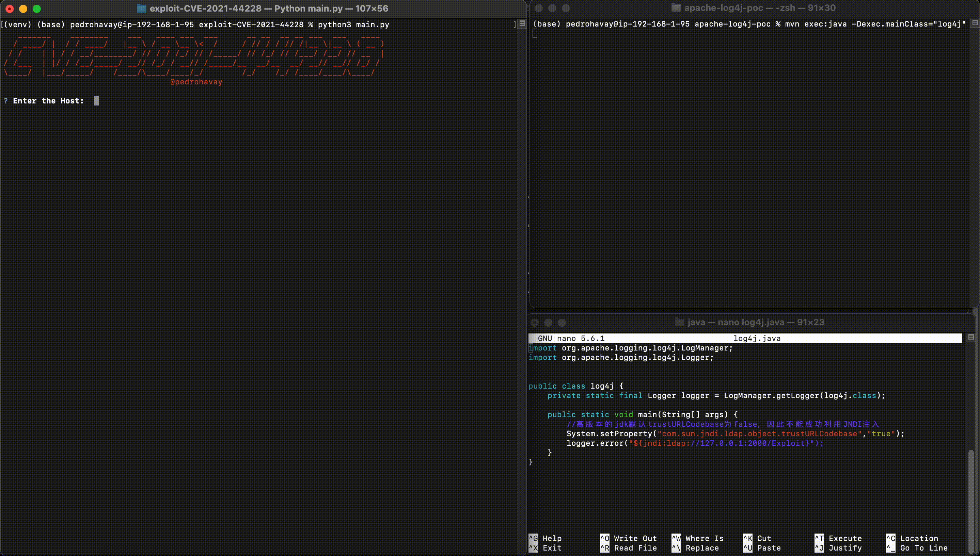
Task: Click the "Enter the Host:" prompt label
Action: click(x=48, y=101)
